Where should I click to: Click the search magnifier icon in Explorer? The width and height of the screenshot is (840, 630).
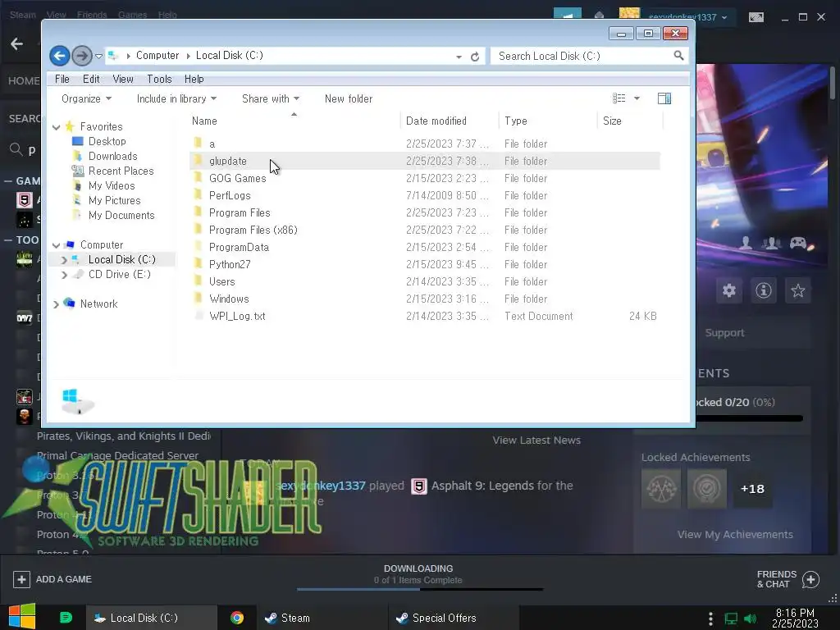point(678,55)
